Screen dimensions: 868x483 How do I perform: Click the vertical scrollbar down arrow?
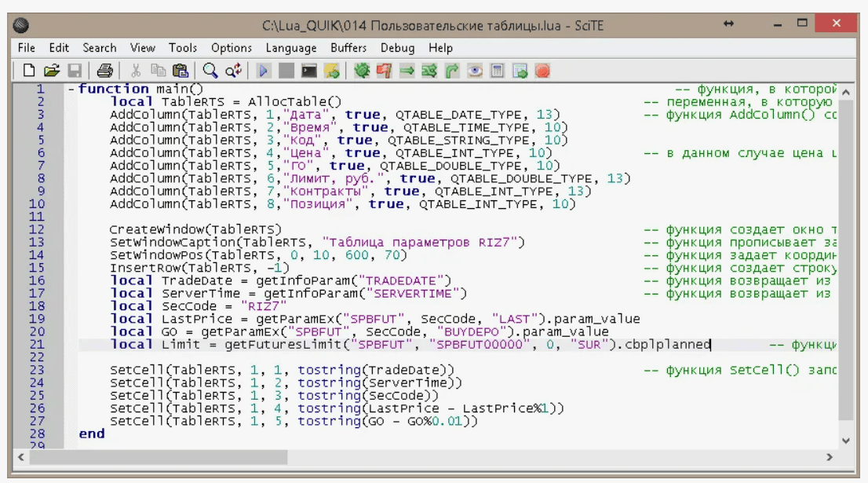click(x=846, y=441)
